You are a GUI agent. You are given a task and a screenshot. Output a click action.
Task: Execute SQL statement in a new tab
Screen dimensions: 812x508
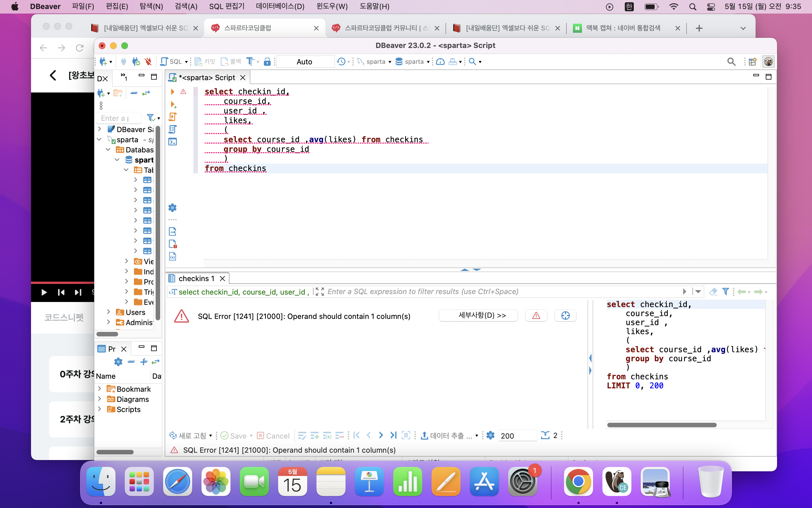click(173, 104)
